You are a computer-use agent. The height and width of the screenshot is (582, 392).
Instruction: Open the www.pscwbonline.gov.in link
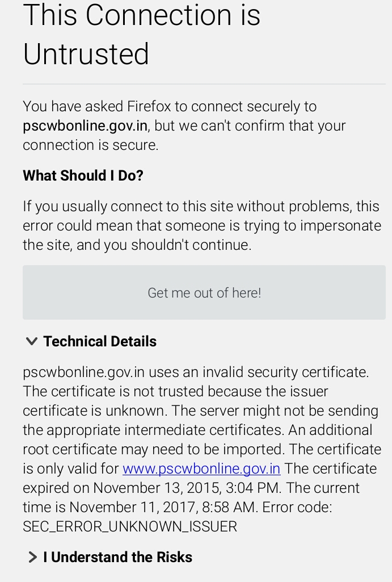[201, 469]
